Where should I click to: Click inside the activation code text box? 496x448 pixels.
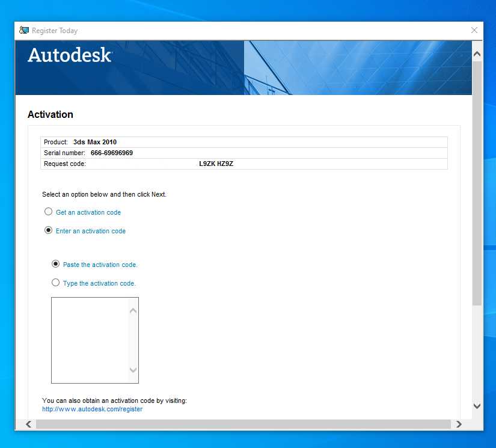[89, 340]
